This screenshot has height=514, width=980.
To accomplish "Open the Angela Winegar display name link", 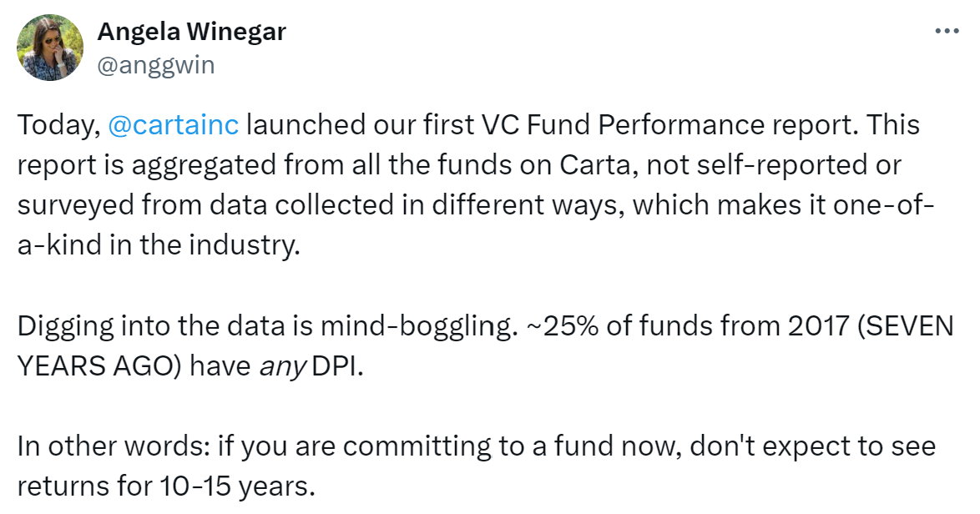I will [x=191, y=32].
